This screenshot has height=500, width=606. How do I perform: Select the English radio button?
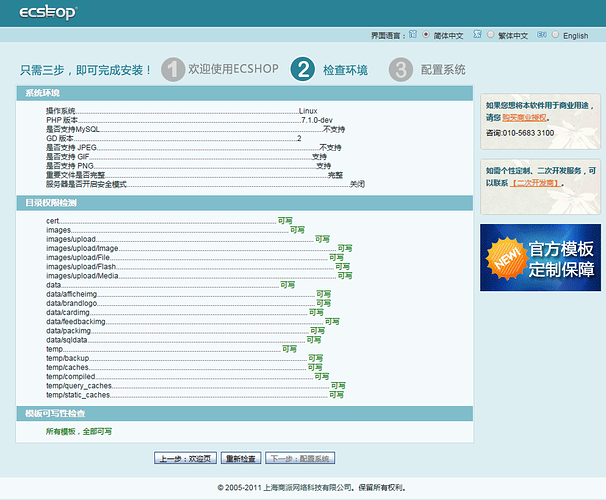coord(555,35)
